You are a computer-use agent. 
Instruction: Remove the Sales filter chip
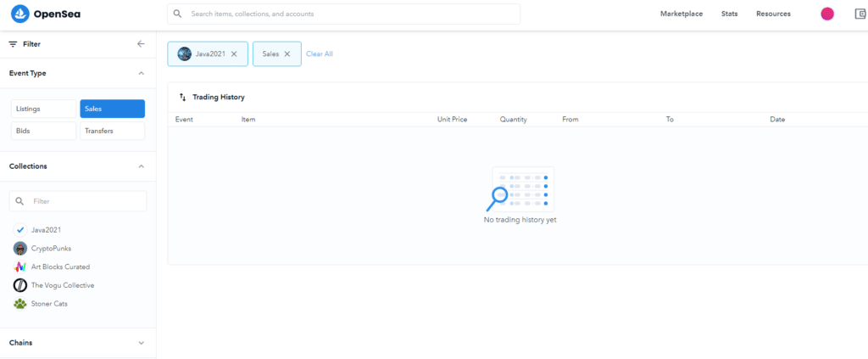(x=287, y=54)
